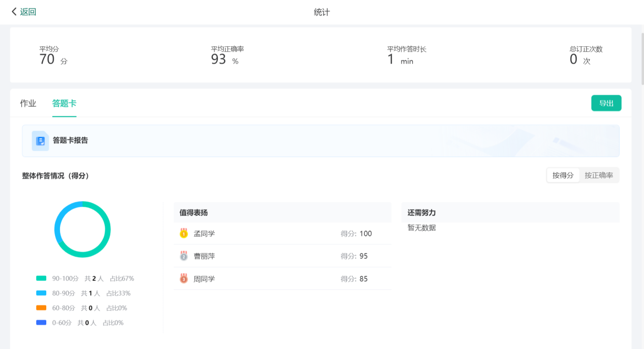Image resolution: width=644 pixels, height=349 pixels.
Task: Click the 占比67% percentage text
Action: tap(121, 278)
